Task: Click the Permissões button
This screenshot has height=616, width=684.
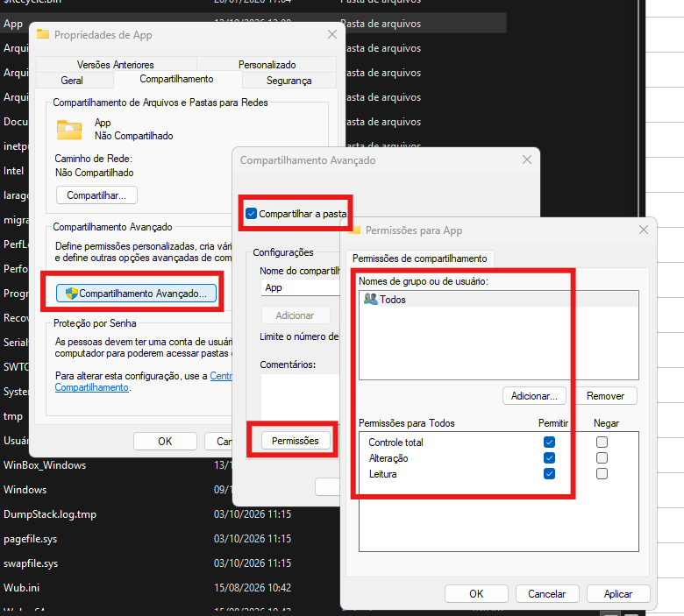Action: tap(296, 441)
